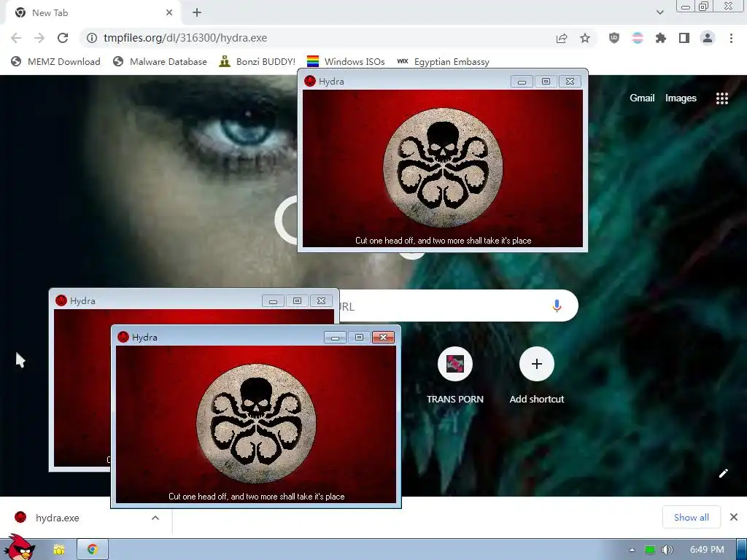
Task: Minimize the front Hydra window
Action: (335, 337)
